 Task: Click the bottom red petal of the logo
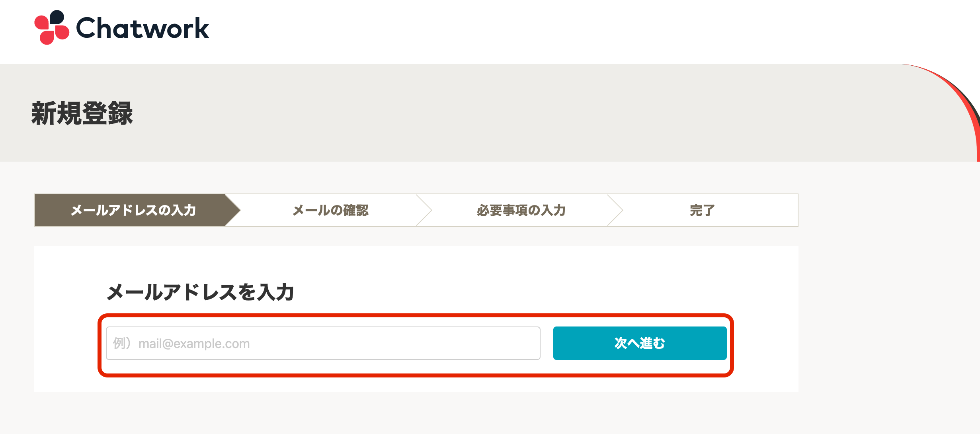(x=47, y=38)
